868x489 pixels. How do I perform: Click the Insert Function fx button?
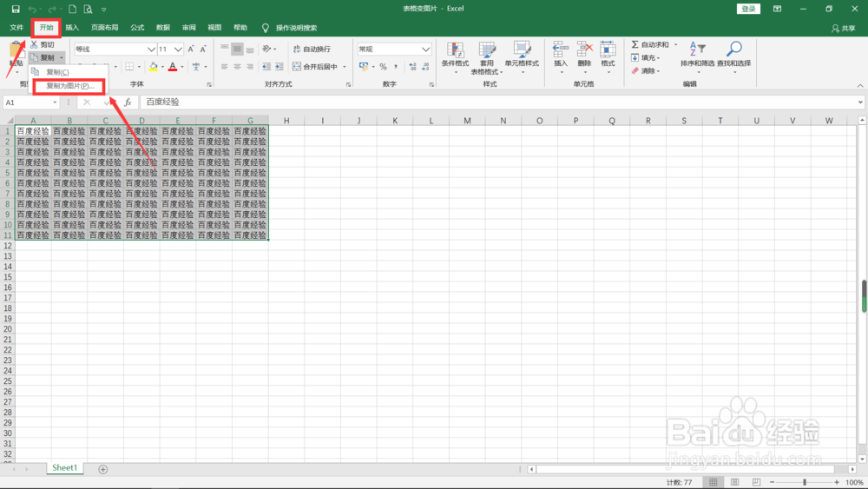[128, 102]
